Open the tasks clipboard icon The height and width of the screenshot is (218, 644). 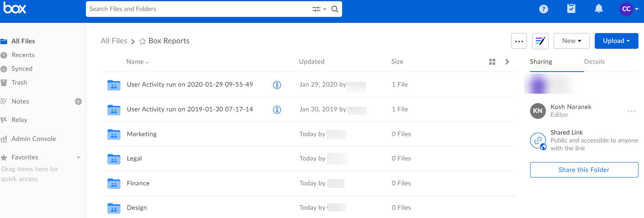[x=571, y=9]
